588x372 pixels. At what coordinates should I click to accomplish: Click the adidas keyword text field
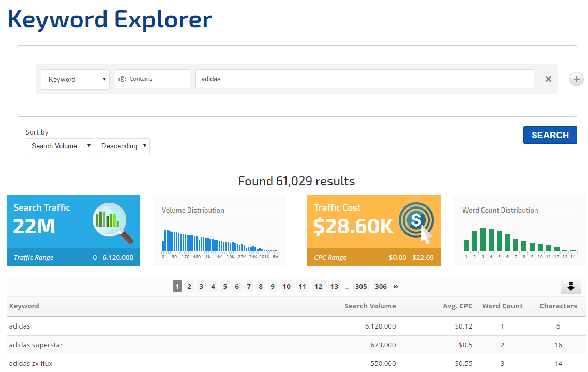(364, 79)
